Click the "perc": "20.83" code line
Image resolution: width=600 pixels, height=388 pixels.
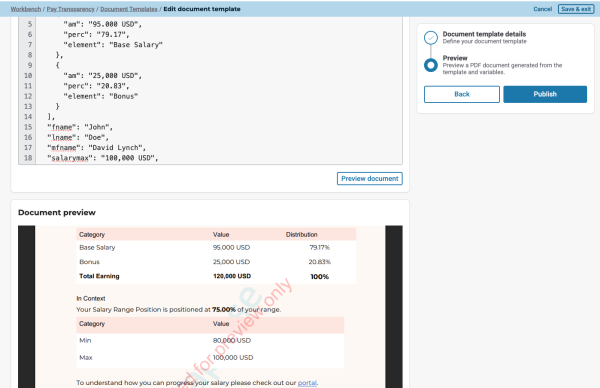click(x=96, y=86)
